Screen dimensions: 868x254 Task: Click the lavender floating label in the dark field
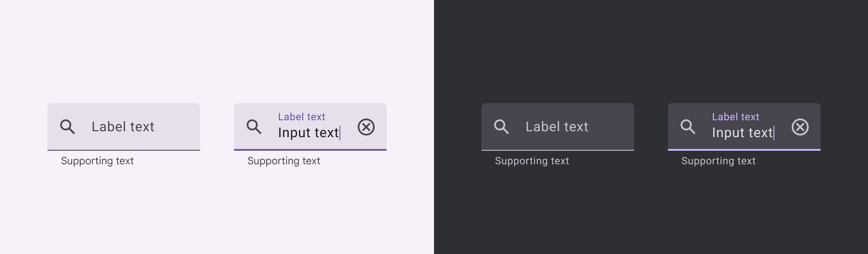[x=735, y=117]
